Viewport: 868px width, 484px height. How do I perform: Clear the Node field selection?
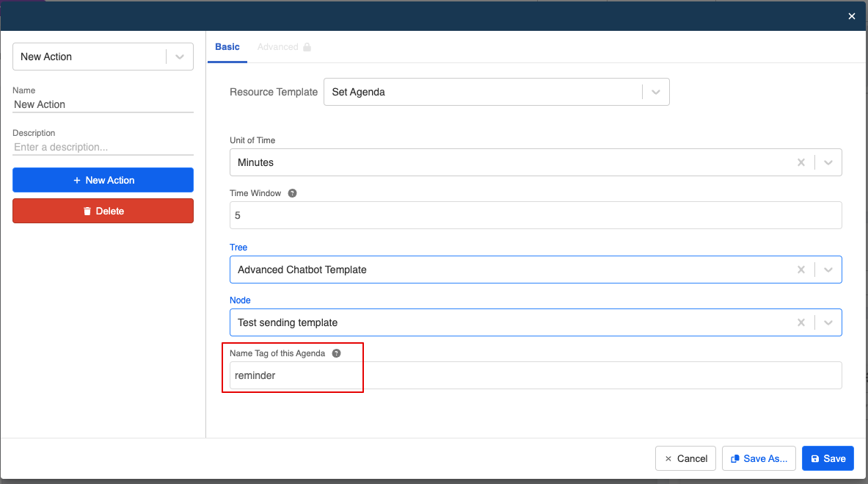(x=801, y=322)
